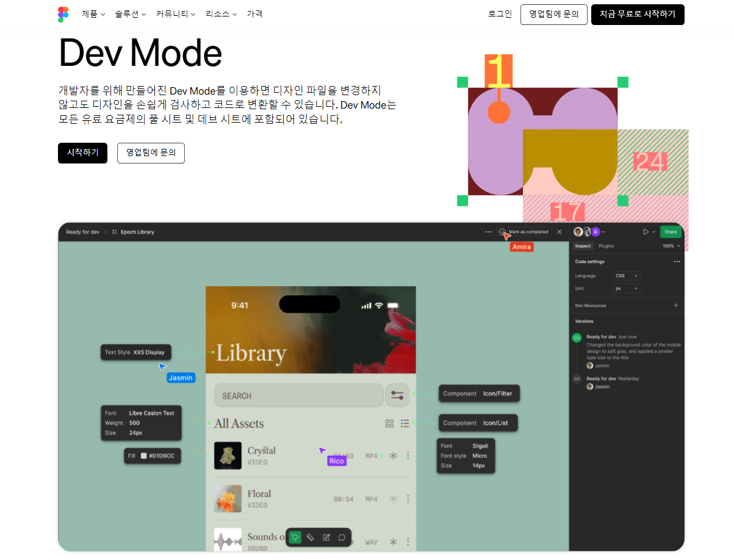734x560 pixels.
Task: Switch to grid view icon
Action: coord(389,423)
